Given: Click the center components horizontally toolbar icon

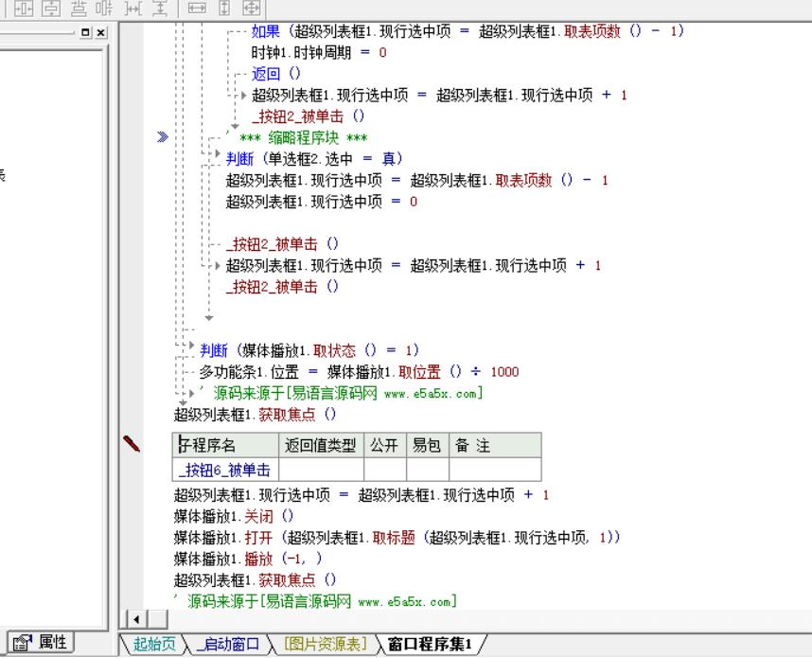Looking at the screenshot, I should click(x=79, y=8).
